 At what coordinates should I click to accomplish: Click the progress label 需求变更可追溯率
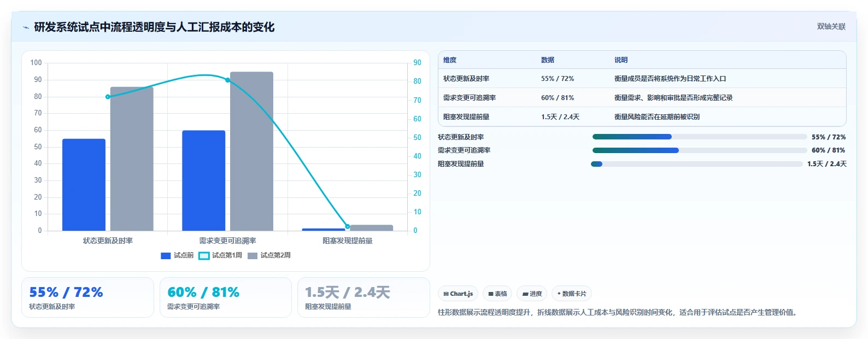coord(464,150)
